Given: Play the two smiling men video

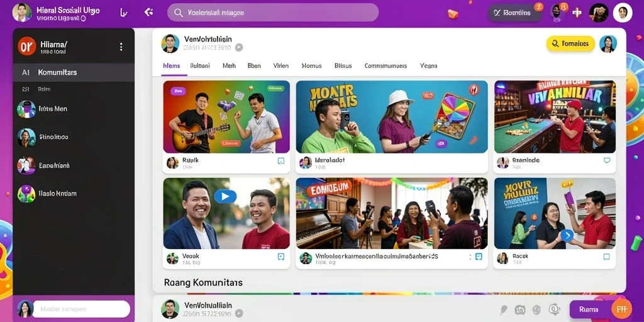Looking at the screenshot, I should pos(226,196).
